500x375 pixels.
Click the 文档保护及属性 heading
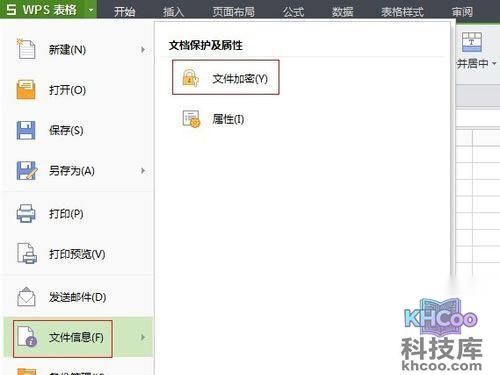click(x=206, y=45)
